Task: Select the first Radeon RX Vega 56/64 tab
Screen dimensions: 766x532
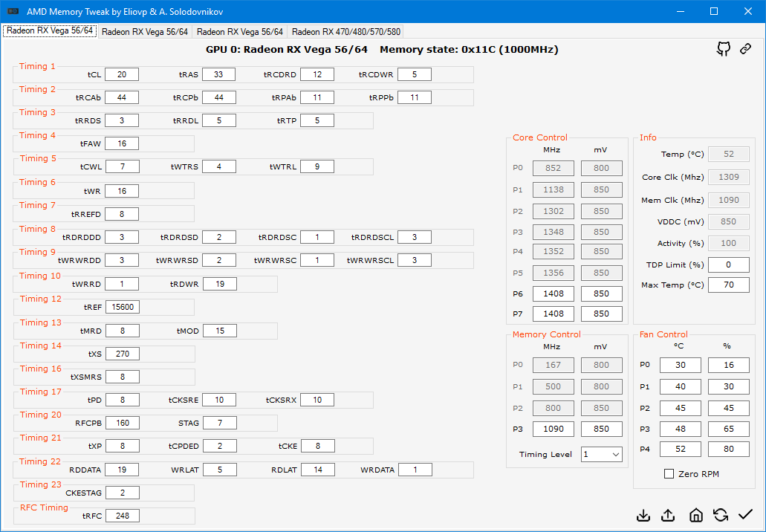Action: (x=50, y=30)
